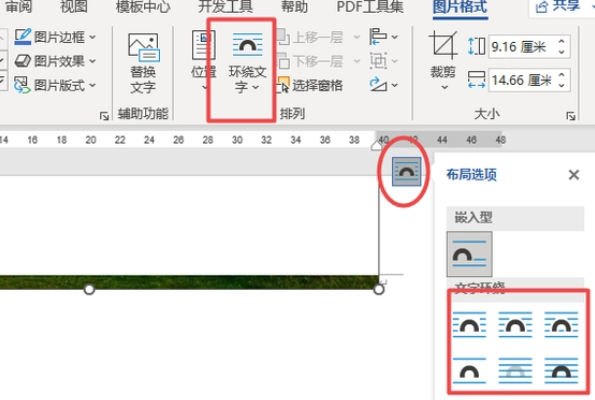Increase the height value with the up stepper
The width and height of the screenshot is (595, 400).
[x=562, y=42]
